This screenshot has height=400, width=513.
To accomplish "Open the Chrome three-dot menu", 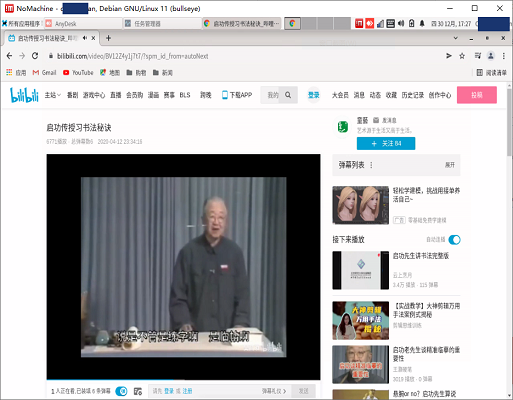I will tap(504, 56).
